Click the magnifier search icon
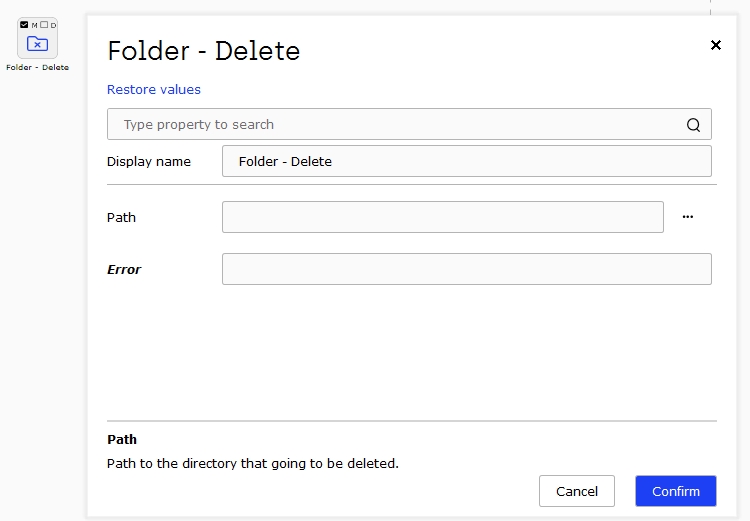750x521 pixels. pos(693,125)
